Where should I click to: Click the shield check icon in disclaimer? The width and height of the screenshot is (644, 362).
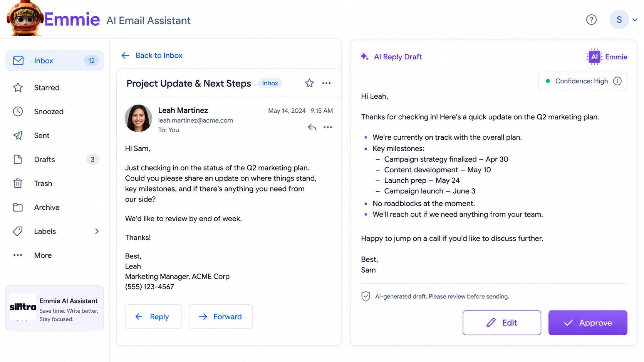click(366, 296)
